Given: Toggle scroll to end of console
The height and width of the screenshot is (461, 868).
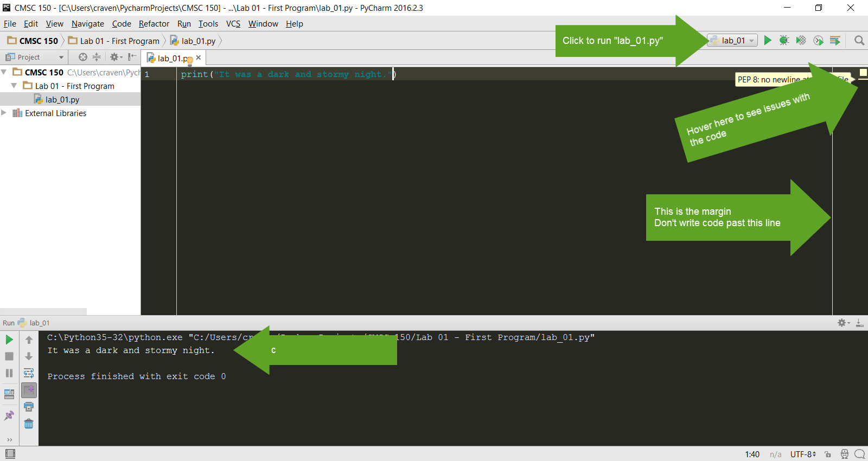Looking at the screenshot, I should tap(29, 390).
